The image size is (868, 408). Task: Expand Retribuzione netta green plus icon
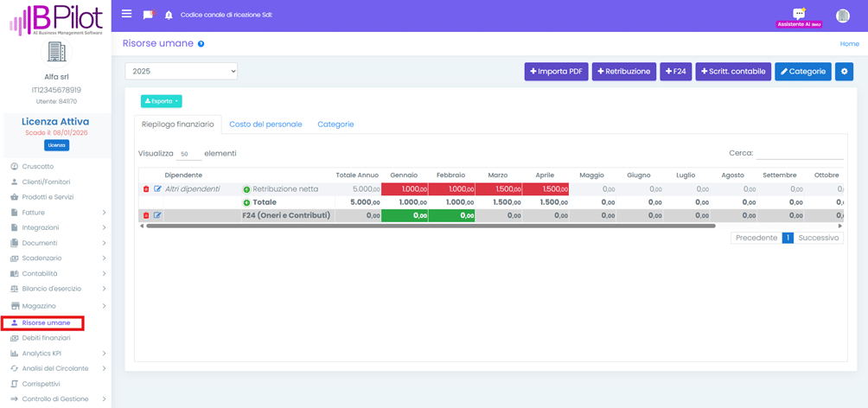click(x=247, y=189)
